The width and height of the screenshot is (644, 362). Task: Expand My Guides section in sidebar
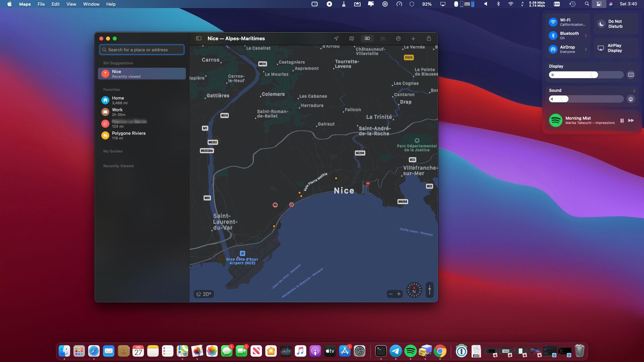(x=113, y=151)
